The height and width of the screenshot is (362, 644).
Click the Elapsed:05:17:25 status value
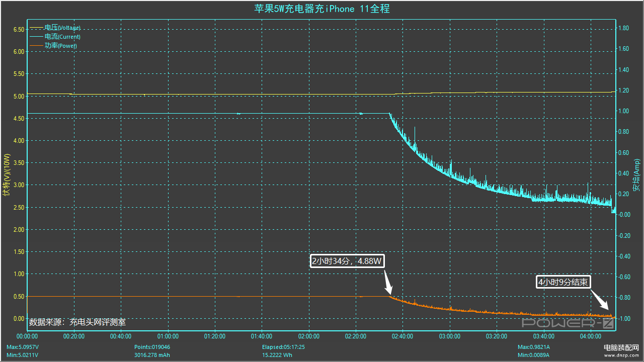283,347
